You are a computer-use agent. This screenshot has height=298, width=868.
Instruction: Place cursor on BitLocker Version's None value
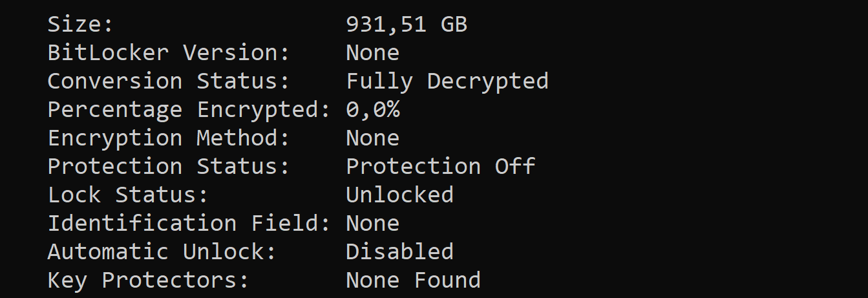[372, 53]
